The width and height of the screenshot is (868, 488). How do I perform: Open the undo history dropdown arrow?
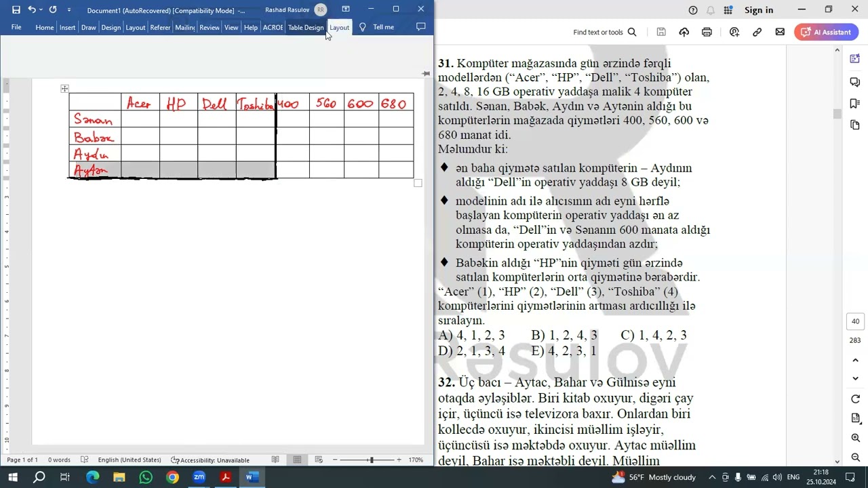[41, 9]
